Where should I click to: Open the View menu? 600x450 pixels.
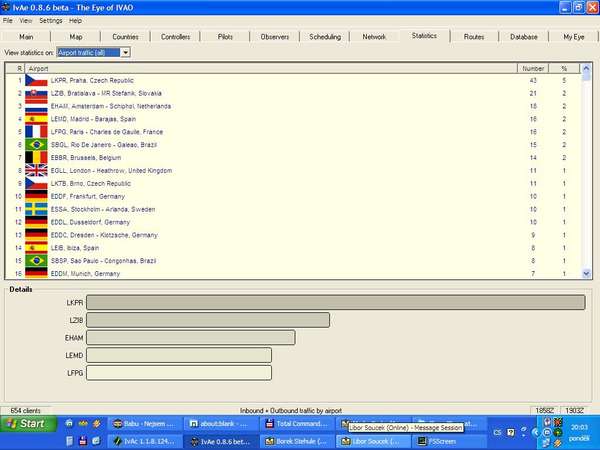tap(25, 21)
